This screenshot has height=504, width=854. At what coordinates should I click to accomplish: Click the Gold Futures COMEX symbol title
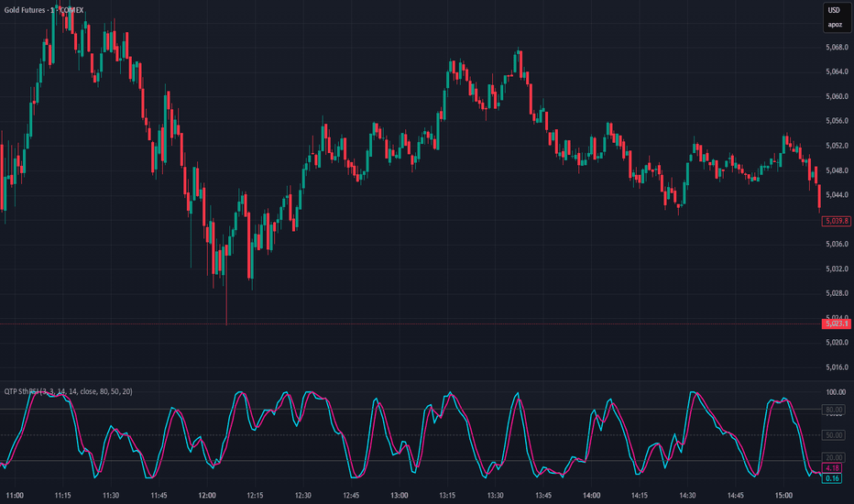tap(44, 10)
